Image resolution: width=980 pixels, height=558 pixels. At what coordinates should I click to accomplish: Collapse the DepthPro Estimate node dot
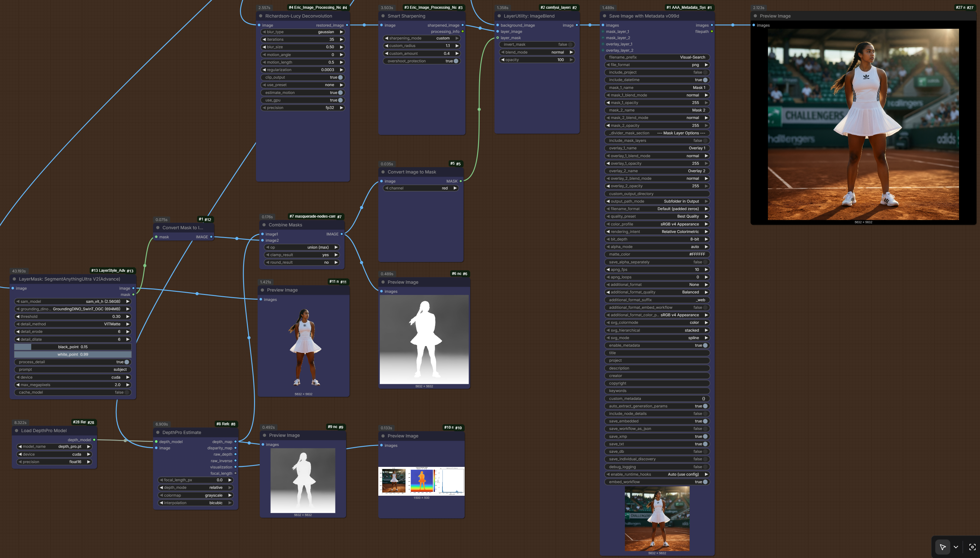coord(158,433)
